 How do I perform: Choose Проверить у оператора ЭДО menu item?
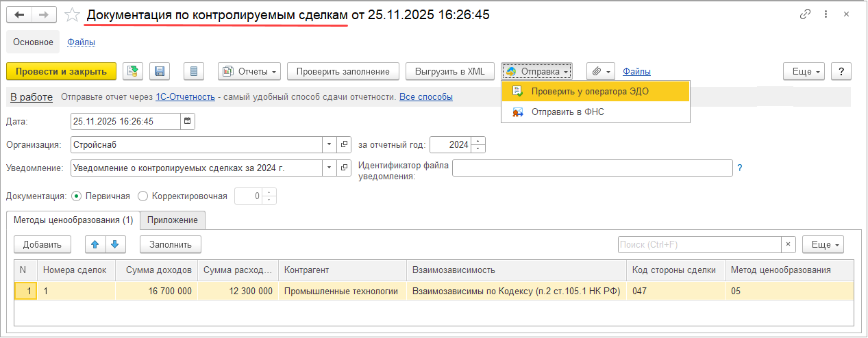[589, 92]
